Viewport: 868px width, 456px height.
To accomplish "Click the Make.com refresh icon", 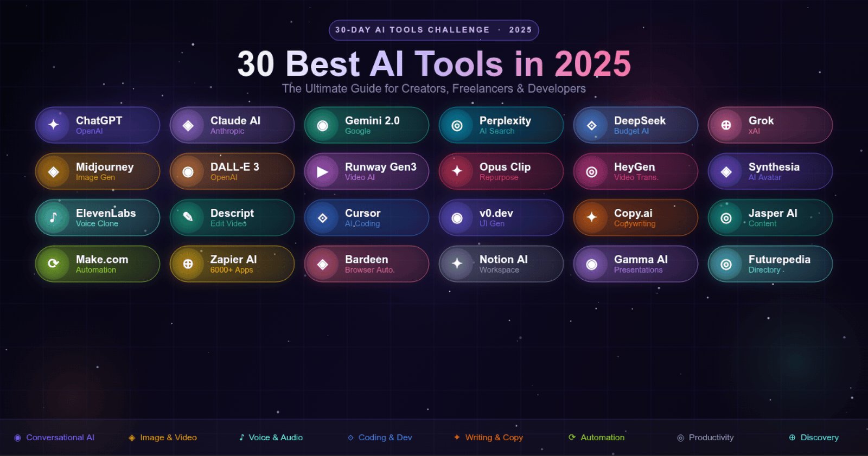I will (x=54, y=264).
